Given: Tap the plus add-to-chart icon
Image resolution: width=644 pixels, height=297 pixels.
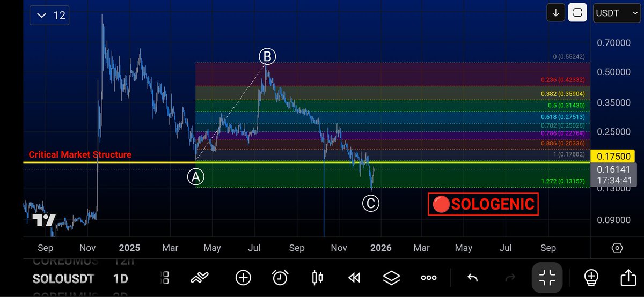Looking at the screenshot, I should (x=243, y=277).
